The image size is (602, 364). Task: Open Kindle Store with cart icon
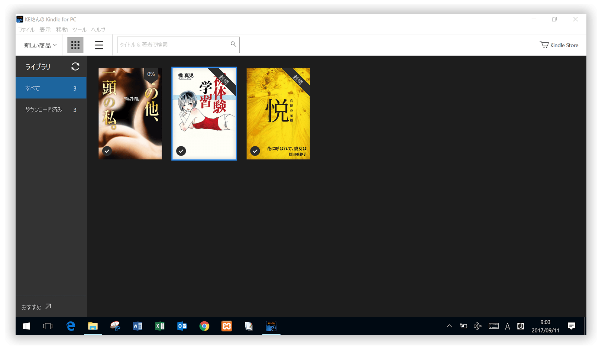click(x=559, y=45)
